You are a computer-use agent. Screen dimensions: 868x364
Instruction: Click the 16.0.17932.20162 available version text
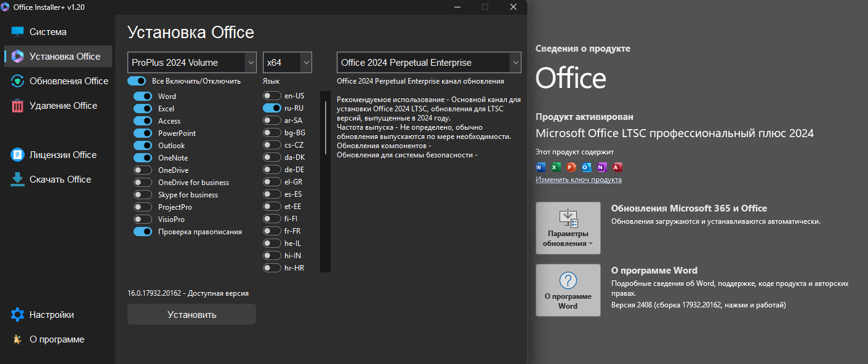point(188,293)
